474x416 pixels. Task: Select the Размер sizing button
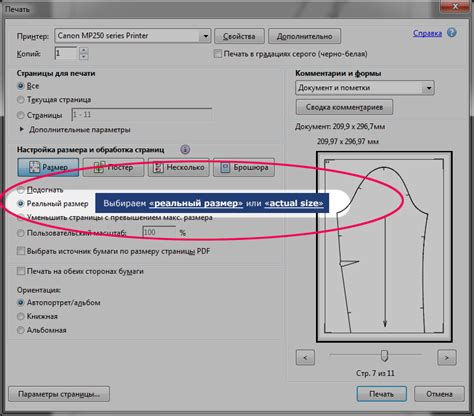tap(48, 167)
